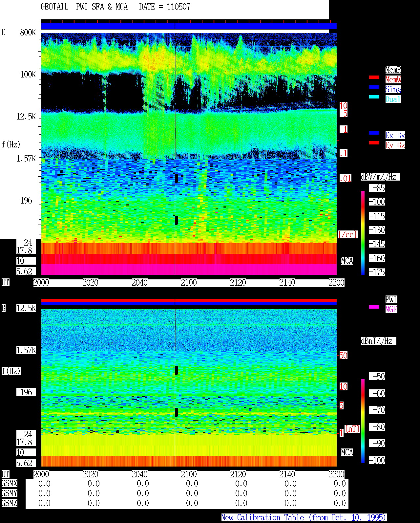
Task: Click the [nT] magnetic field axis label
Action: [352, 429]
